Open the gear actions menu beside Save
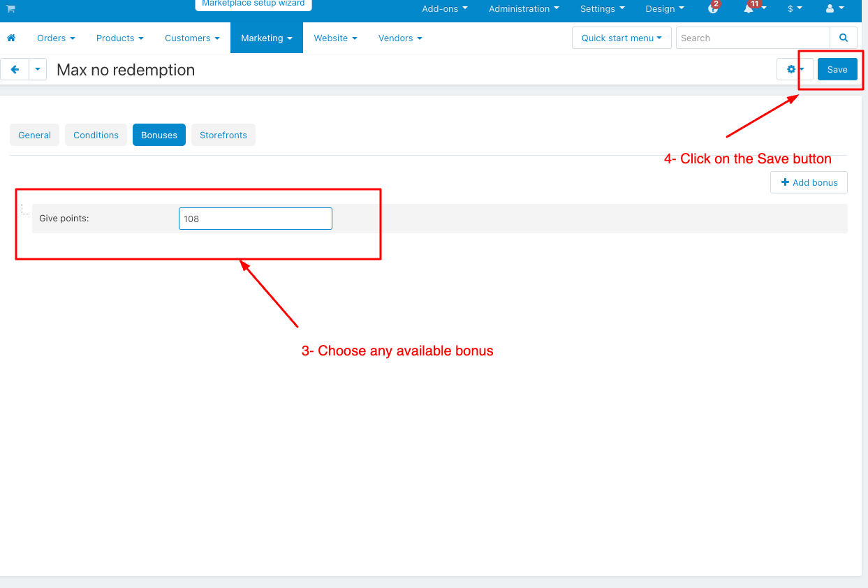868x588 pixels. pos(795,69)
